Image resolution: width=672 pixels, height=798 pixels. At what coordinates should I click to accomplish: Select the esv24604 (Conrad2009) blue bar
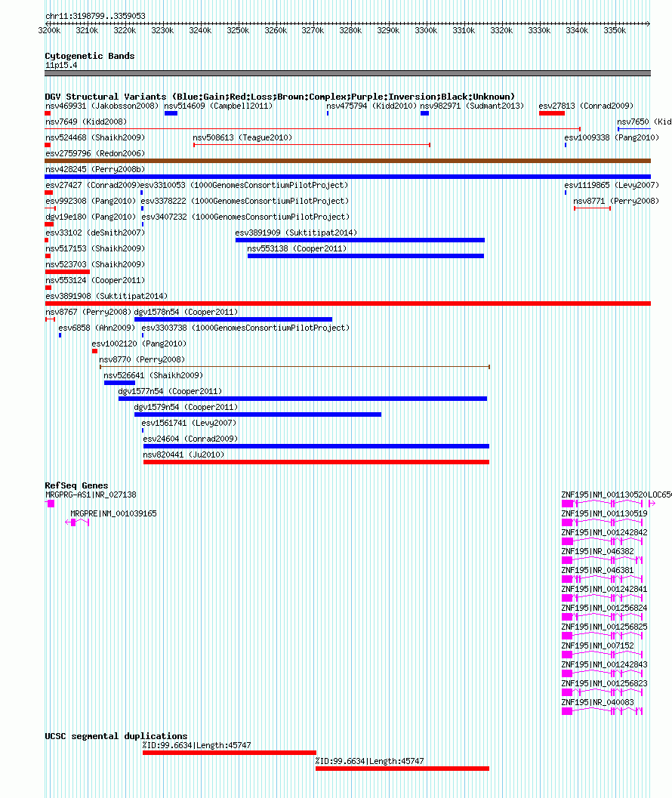click(316, 446)
